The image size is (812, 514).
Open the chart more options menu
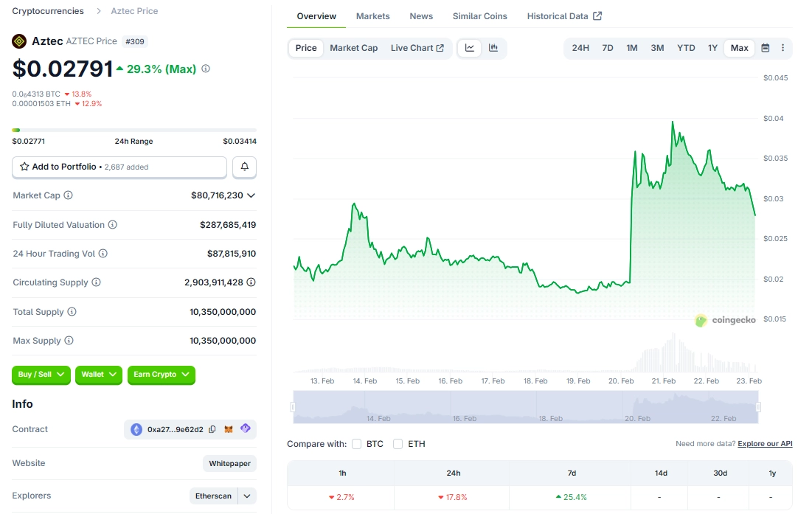pyautogui.click(x=782, y=48)
